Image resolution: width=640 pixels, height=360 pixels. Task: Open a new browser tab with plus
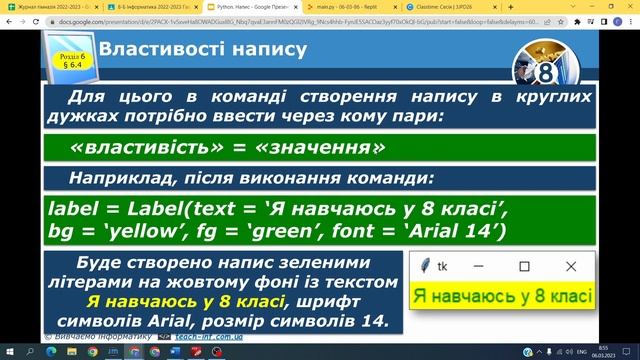coord(511,7)
